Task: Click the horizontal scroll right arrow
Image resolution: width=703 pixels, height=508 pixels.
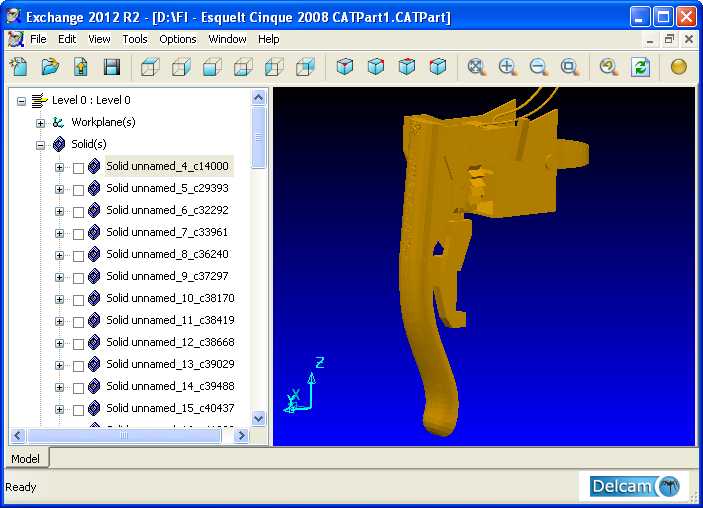Action: point(241,435)
